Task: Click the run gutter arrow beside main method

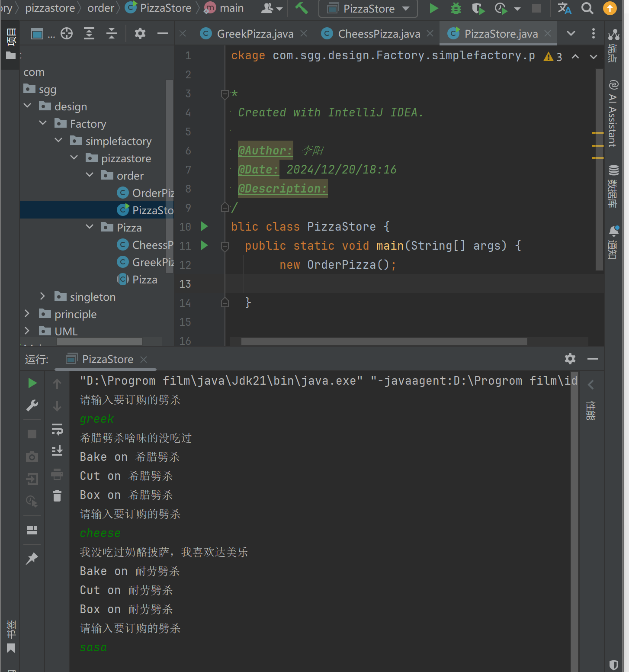Action: (204, 245)
